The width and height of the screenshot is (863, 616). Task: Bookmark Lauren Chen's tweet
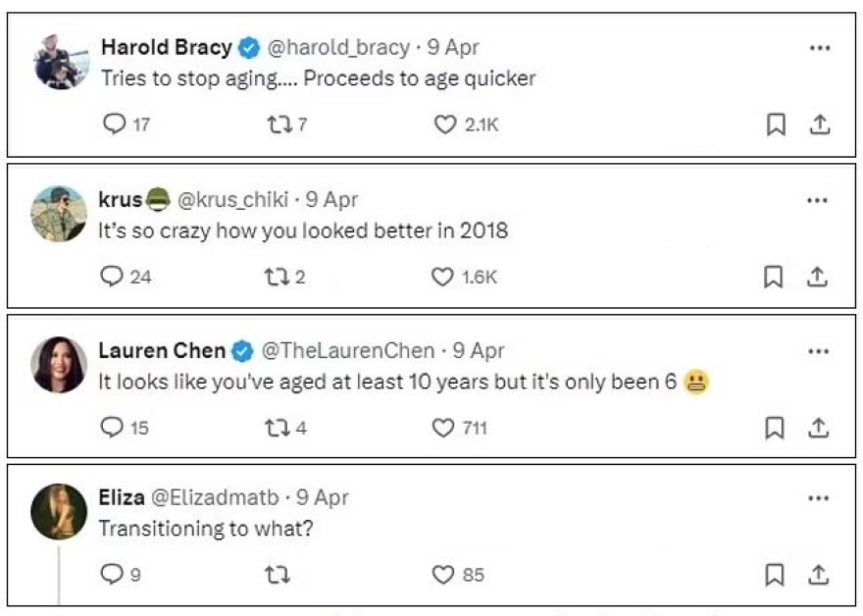click(775, 429)
